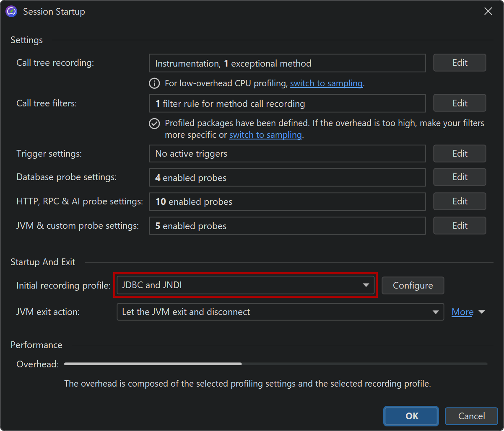Image resolution: width=504 pixels, height=431 pixels.
Task: Edit the call tree filters
Action: pyautogui.click(x=460, y=103)
